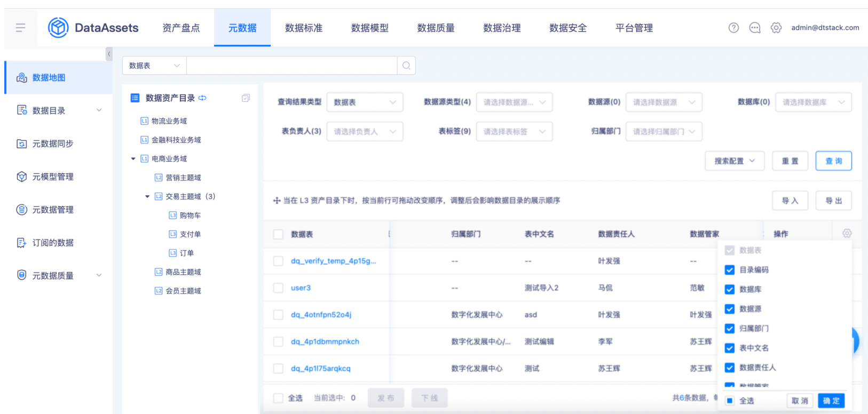Expand 数据目录 sidebar menu
The height and width of the screenshot is (414, 868).
(99, 110)
